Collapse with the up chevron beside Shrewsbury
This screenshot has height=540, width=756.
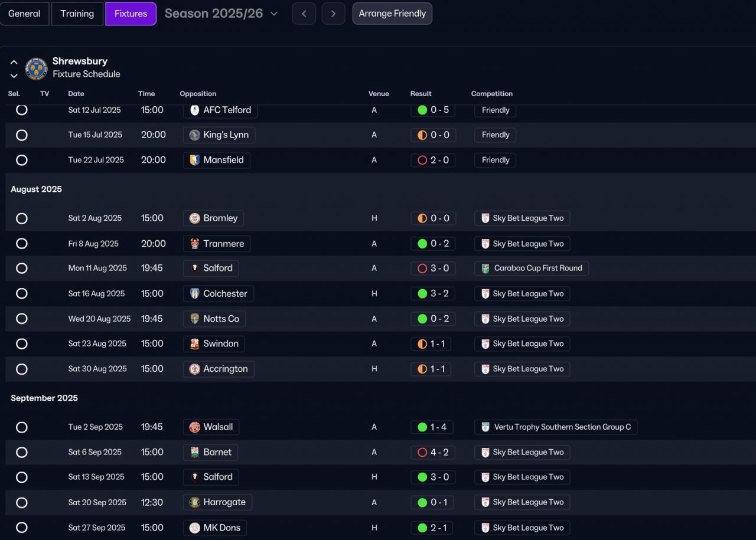click(14, 62)
